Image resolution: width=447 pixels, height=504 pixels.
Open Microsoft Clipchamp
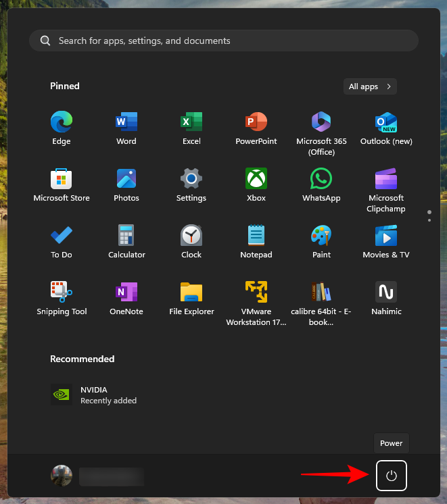pyautogui.click(x=386, y=180)
